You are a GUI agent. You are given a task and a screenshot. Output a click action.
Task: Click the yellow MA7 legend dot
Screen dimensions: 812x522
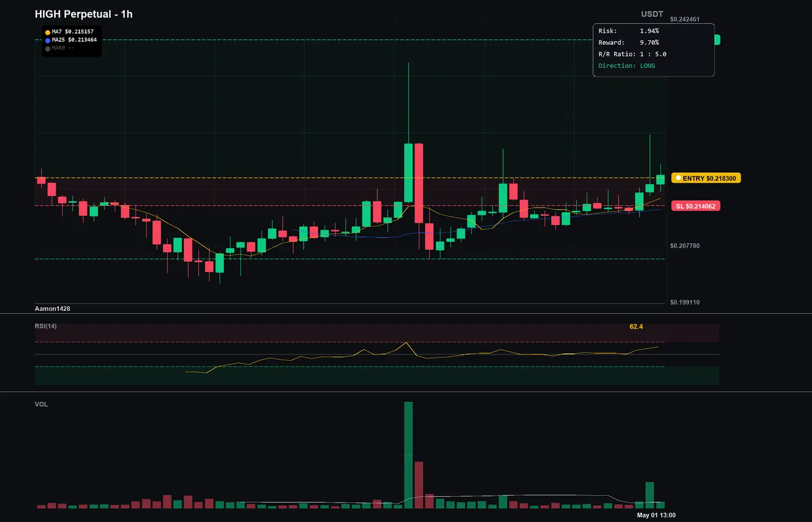point(48,32)
